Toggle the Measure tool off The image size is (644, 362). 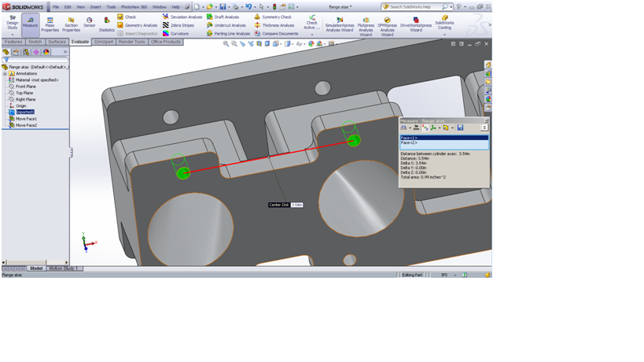pyautogui.click(x=30, y=22)
